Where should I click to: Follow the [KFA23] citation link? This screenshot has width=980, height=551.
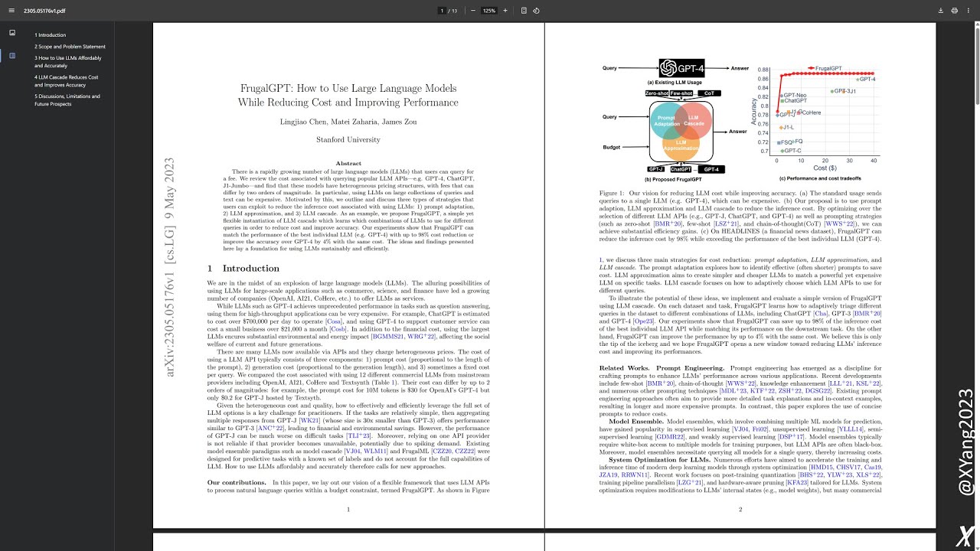click(797, 483)
